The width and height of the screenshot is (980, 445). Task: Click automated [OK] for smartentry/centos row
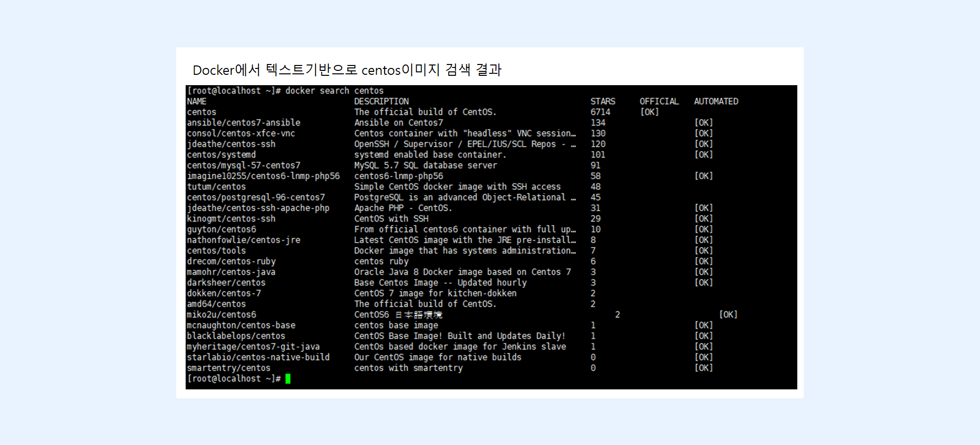703,368
